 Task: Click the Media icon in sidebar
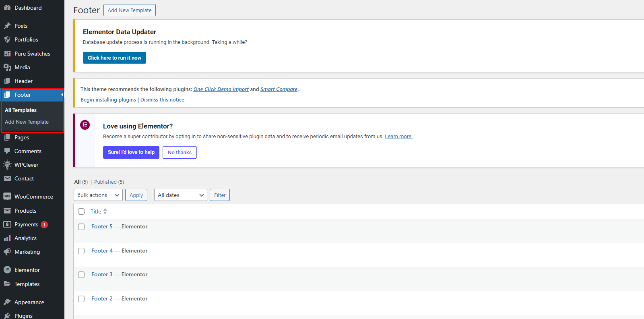tap(7, 67)
